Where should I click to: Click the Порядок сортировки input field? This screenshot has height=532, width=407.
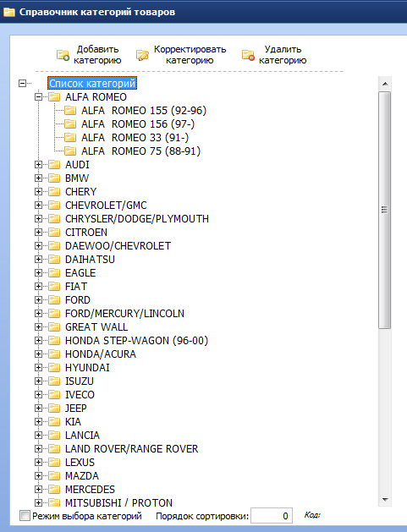(x=272, y=516)
